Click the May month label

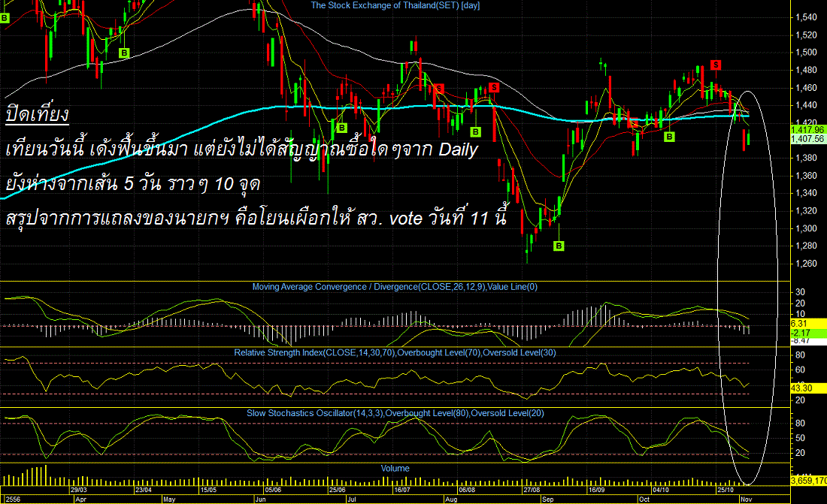coord(169,499)
